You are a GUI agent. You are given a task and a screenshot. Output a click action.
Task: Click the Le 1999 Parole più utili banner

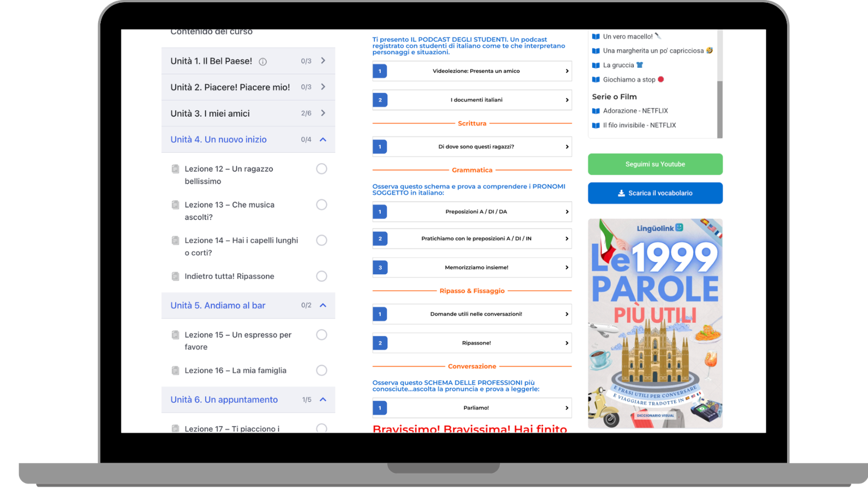click(x=655, y=323)
